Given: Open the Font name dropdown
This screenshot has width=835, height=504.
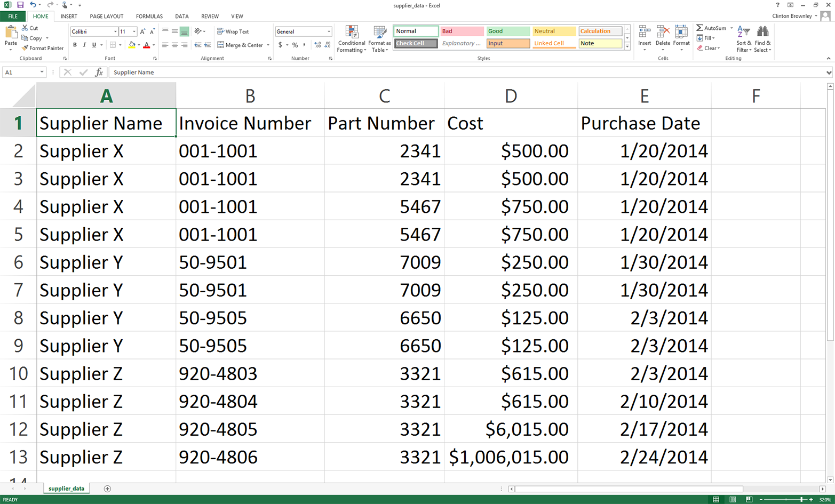Looking at the screenshot, I should pyautogui.click(x=115, y=31).
